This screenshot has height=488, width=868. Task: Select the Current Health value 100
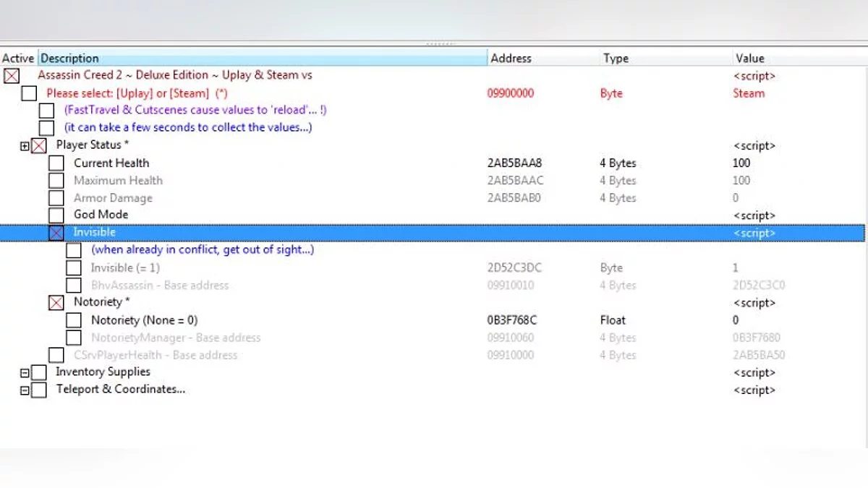click(741, 163)
